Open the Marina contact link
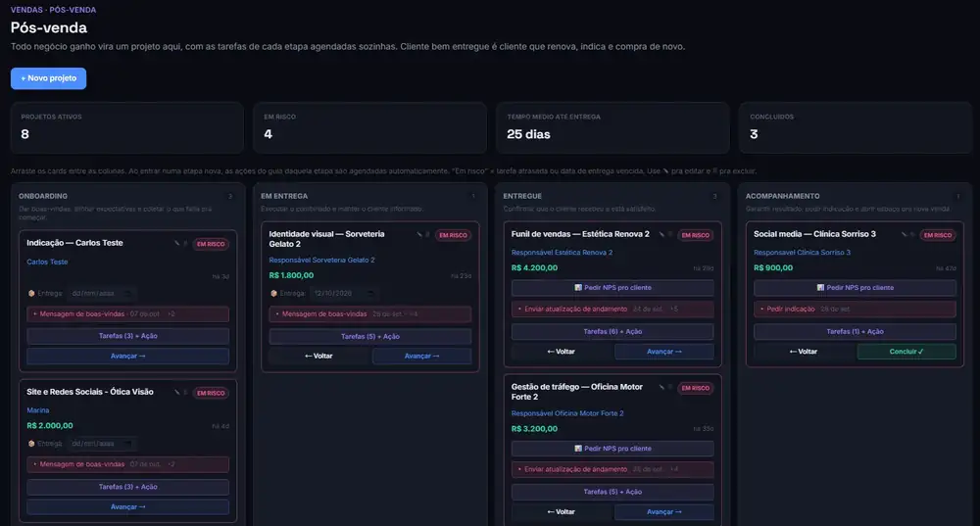Image resolution: width=980 pixels, height=526 pixels. (x=37, y=410)
